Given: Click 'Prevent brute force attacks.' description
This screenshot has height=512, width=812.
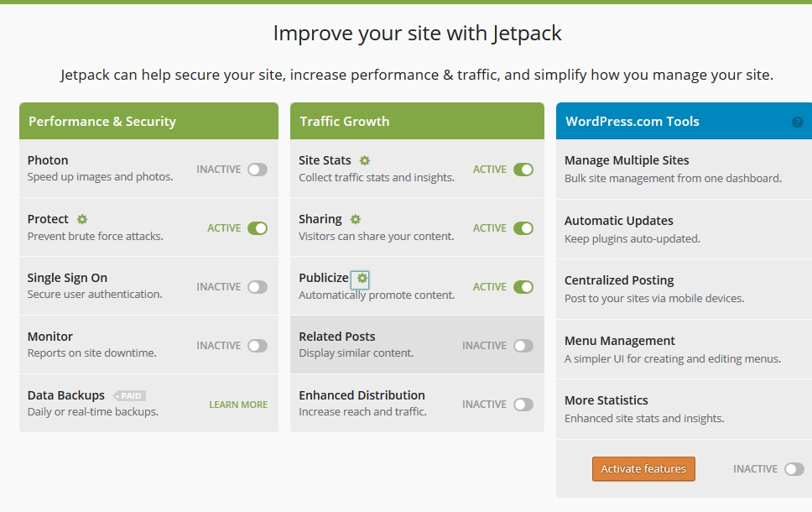Looking at the screenshot, I should (96, 237).
